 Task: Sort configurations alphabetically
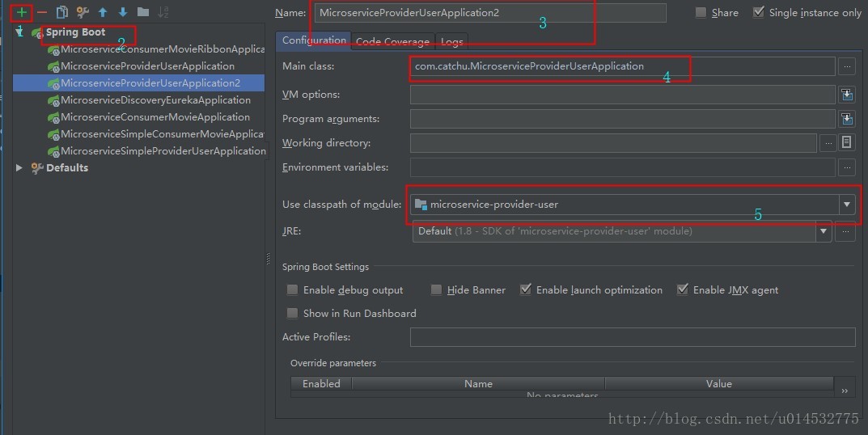[x=163, y=11]
